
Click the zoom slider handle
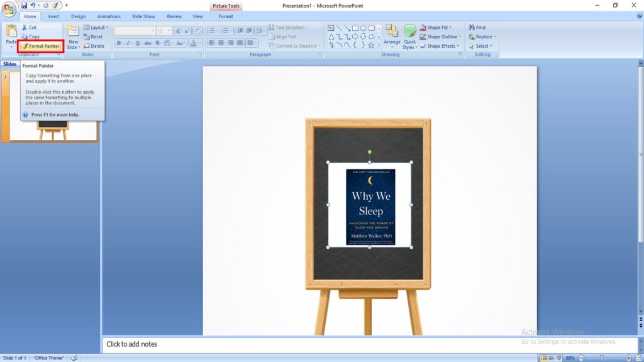602,358
